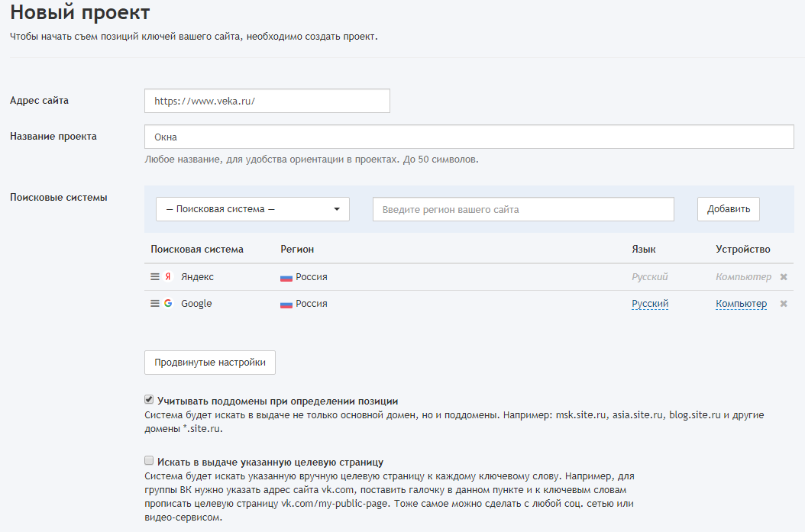Disable "Учитывать поддомены" checkbox
Viewport: 805px width, 532px height.
pos(149,400)
